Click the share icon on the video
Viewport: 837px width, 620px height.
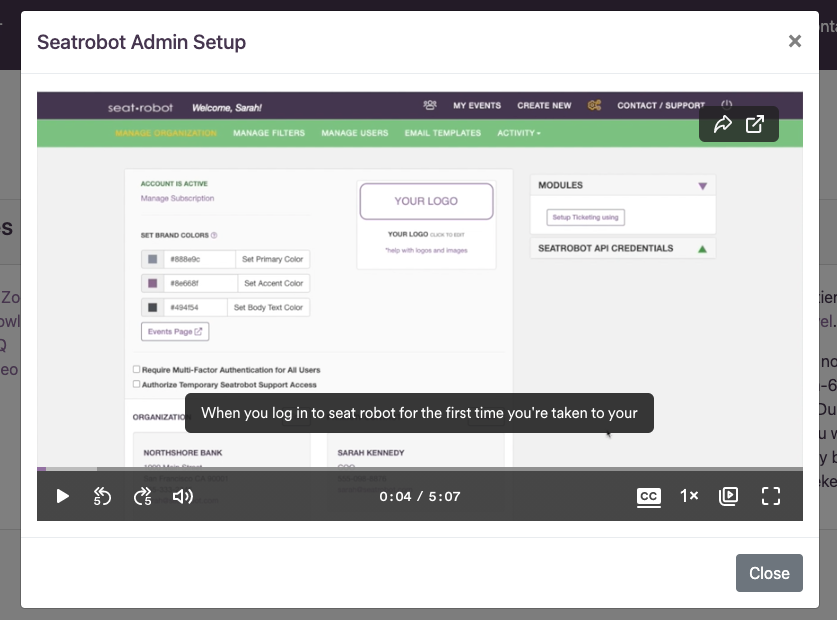pyautogui.click(x=722, y=125)
